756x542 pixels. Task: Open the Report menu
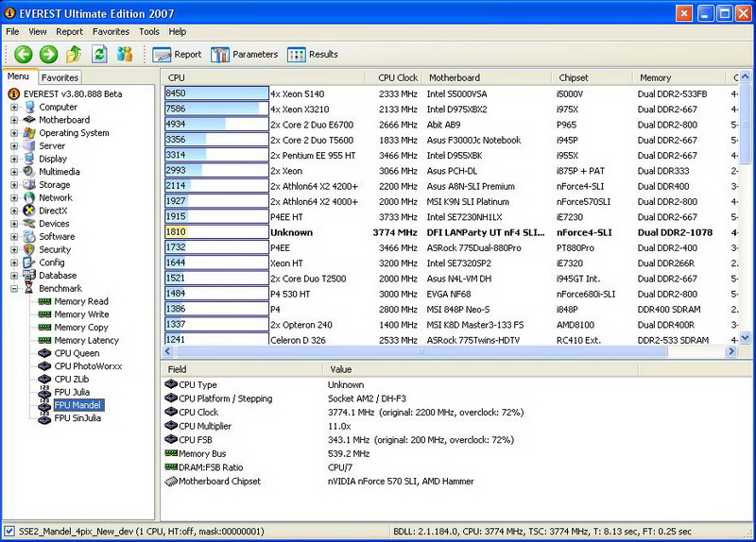[69, 32]
